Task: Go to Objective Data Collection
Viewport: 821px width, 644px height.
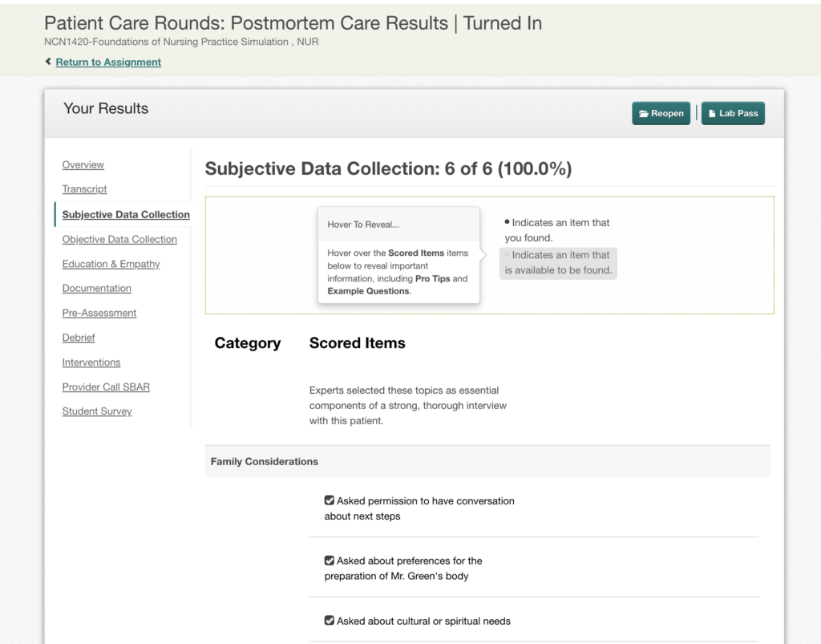Action: 119,239
